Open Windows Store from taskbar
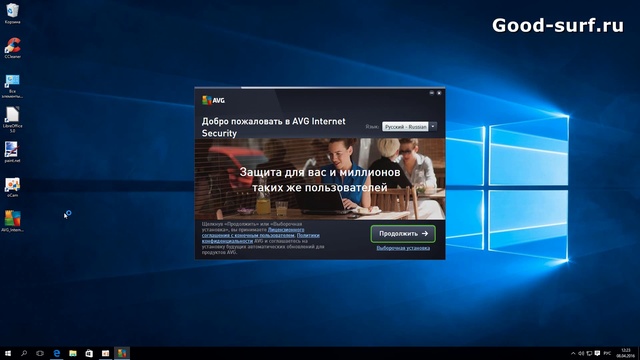 point(89,353)
